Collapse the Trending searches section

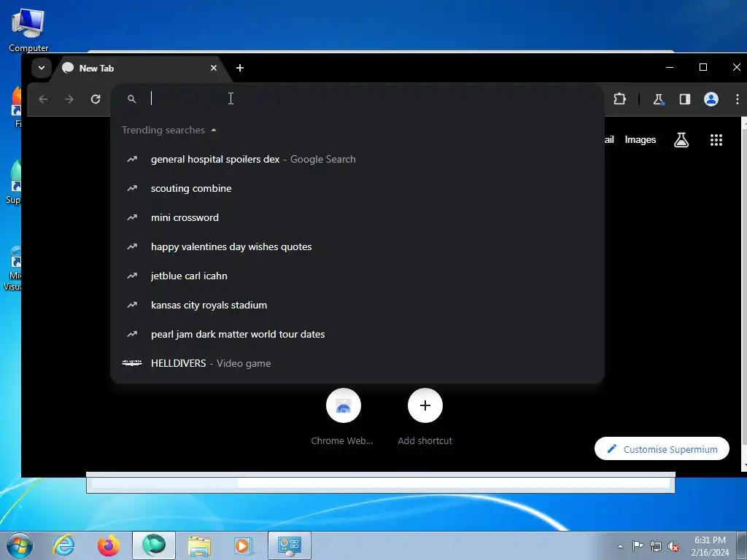214,130
